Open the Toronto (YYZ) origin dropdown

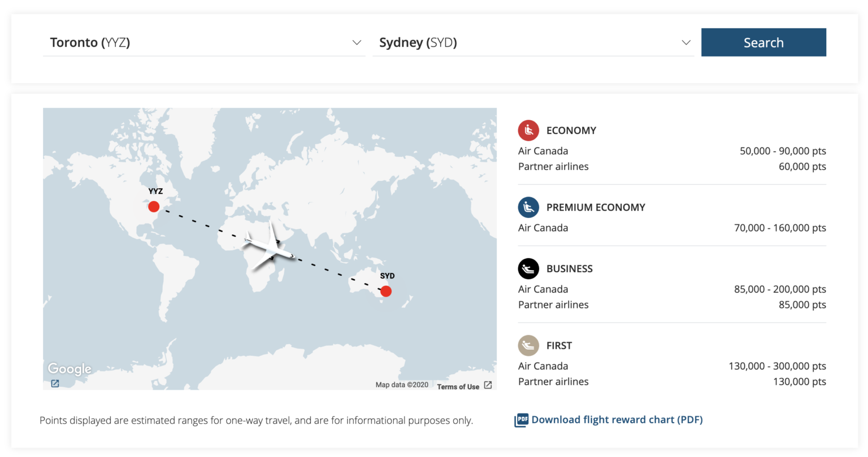203,42
